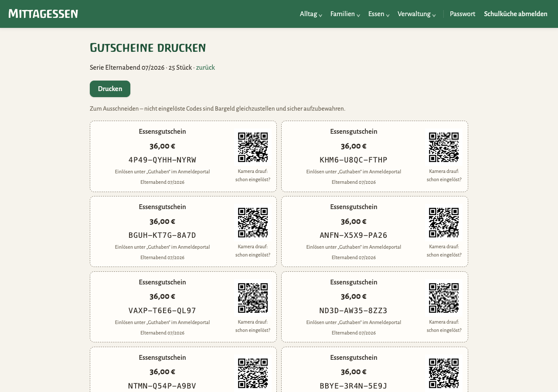The width and height of the screenshot is (558, 392).
Task: Click the Mittagessen logo
Action: click(x=43, y=14)
